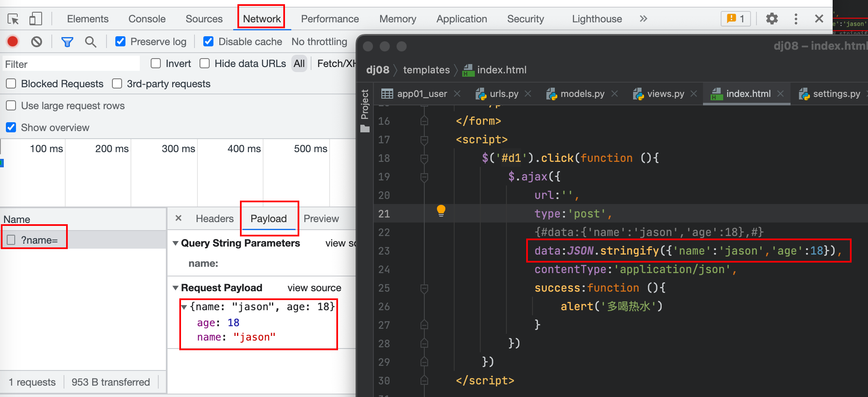
Task: Click the lightbulb intention icon on line 21
Action: coord(441,210)
